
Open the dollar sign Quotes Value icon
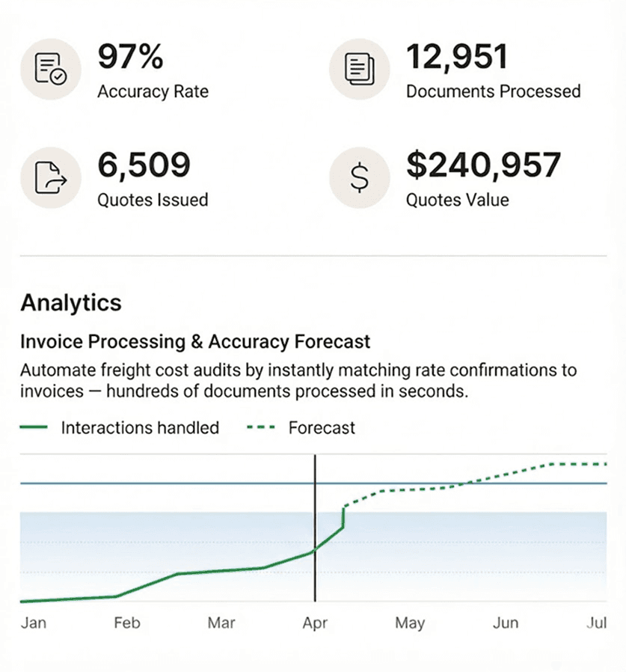(359, 177)
